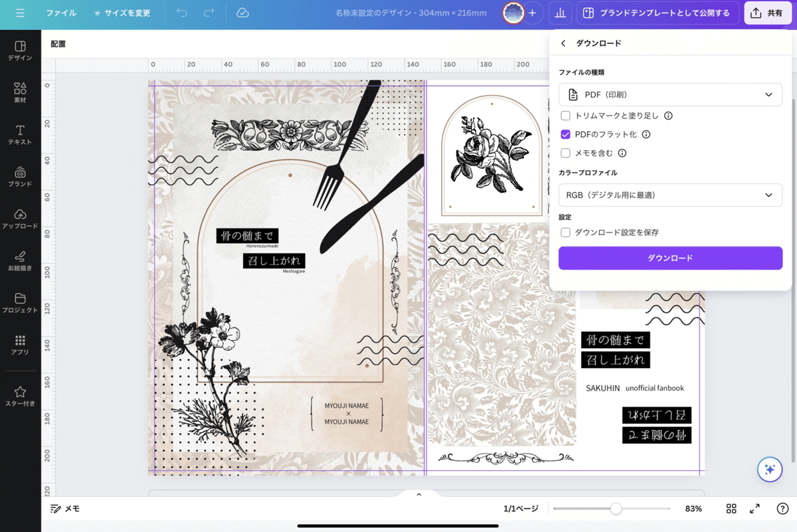Image resolution: width=797 pixels, height=532 pixels.
Task: Open the メモ notes area
Action: pyautogui.click(x=64, y=509)
